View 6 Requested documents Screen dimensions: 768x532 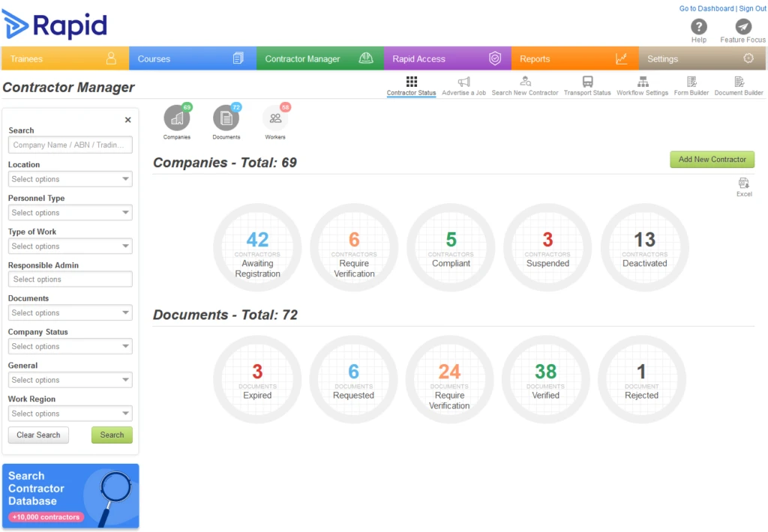(x=353, y=380)
